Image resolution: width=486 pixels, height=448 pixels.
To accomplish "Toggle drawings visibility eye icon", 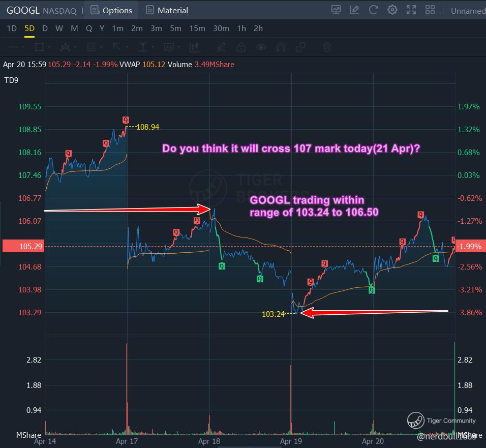I will pyautogui.click(x=261, y=47).
